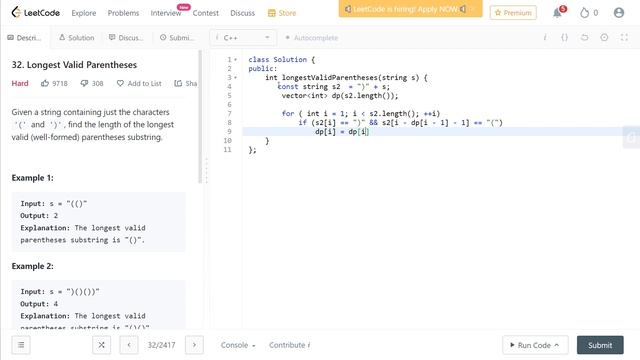Click the thumbs up like icon

point(44,83)
